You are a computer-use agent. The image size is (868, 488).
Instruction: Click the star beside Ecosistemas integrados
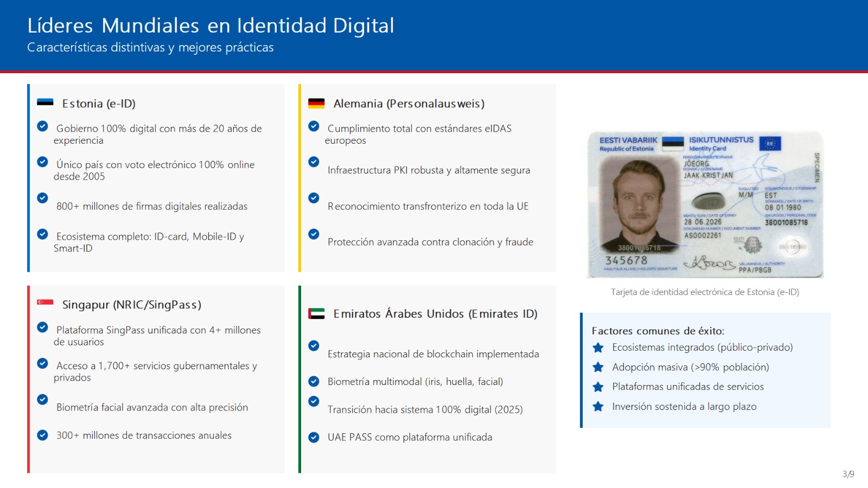tap(598, 348)
